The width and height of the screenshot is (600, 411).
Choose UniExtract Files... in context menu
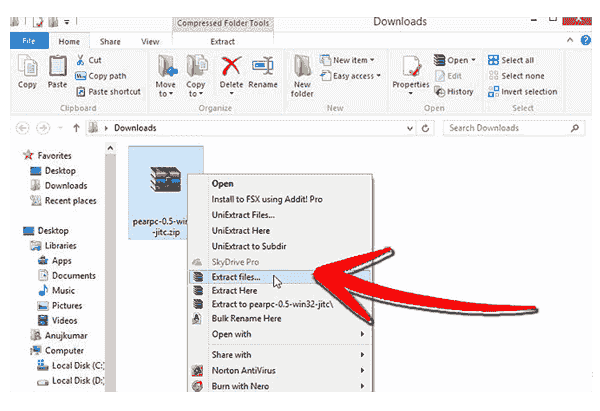pos(280,215)
